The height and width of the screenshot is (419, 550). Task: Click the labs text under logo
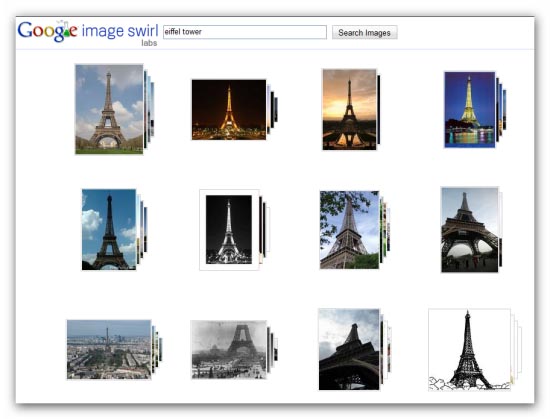coord(149,43)
